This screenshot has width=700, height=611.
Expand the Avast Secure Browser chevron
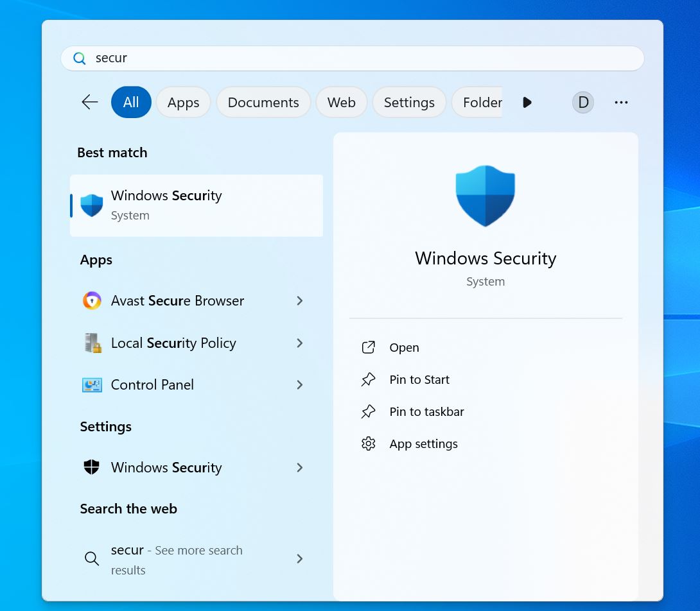click(299, 301)
